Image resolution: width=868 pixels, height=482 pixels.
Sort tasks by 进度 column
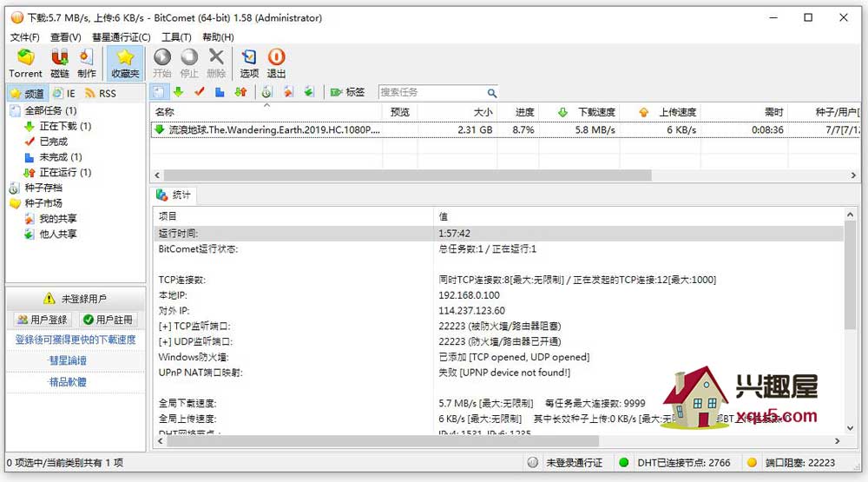[x=517, y=112]
